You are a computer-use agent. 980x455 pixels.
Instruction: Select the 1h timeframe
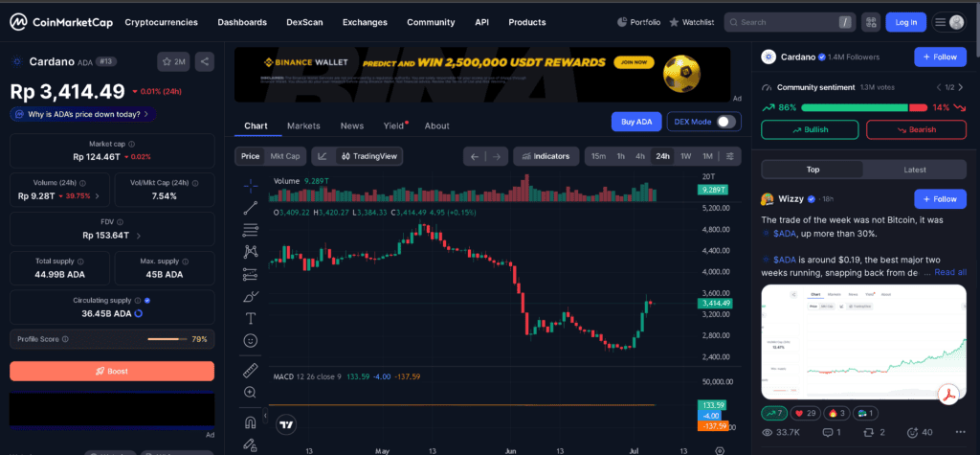point(620,156)
